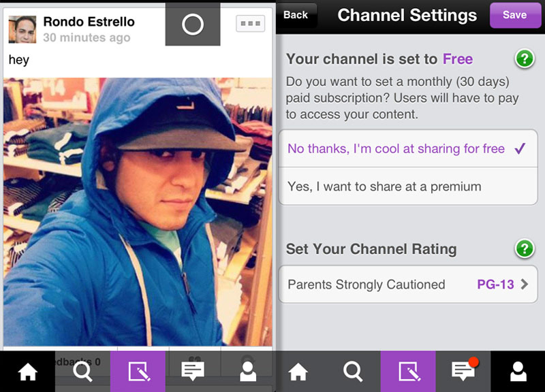Viewport: 545px width, 392px height.
Task: Tap the compose icon in the Channel Settings tab bar
Action: click(408, 372)
